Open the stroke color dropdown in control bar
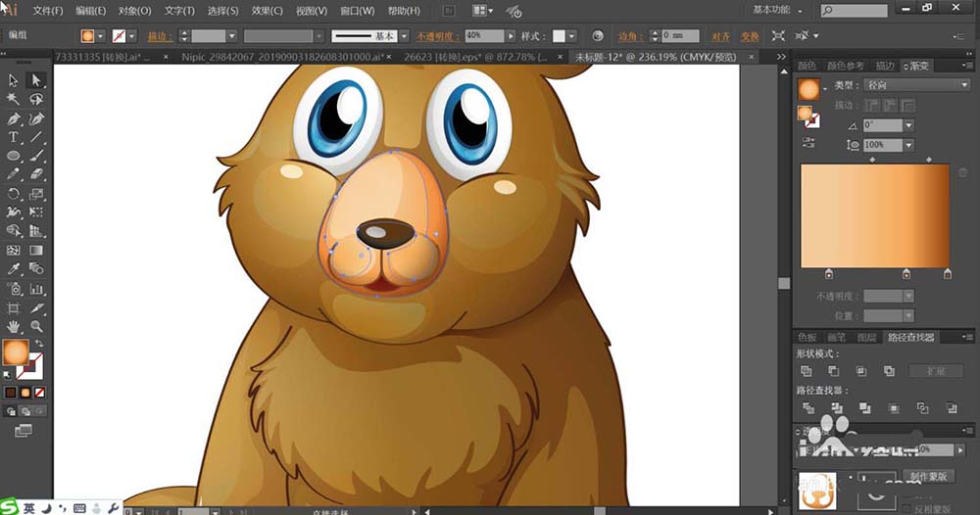980x515 pixels. 132,36
